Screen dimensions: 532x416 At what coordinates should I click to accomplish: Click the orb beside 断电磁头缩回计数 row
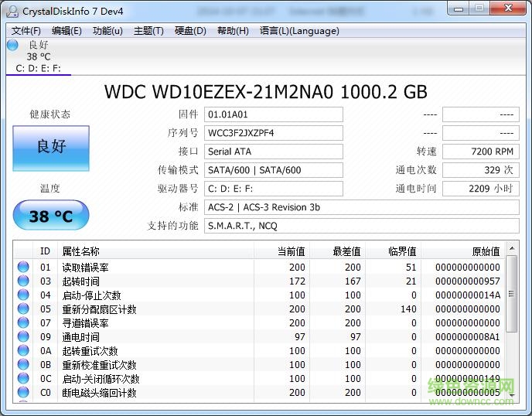[x=23, y=393]
